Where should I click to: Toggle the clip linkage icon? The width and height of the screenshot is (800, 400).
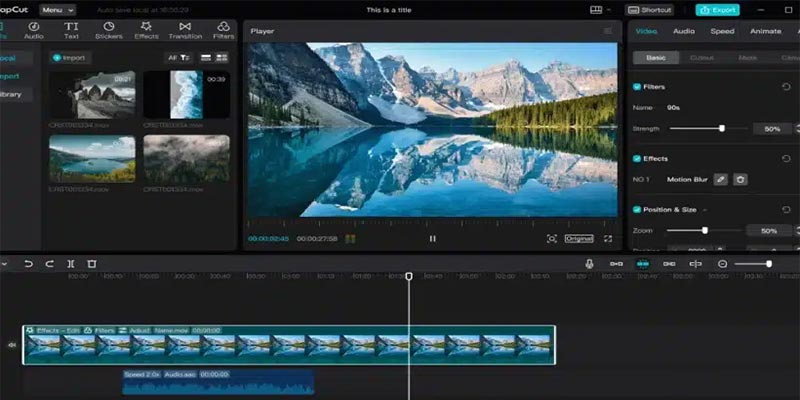click(x=669, y=264)
